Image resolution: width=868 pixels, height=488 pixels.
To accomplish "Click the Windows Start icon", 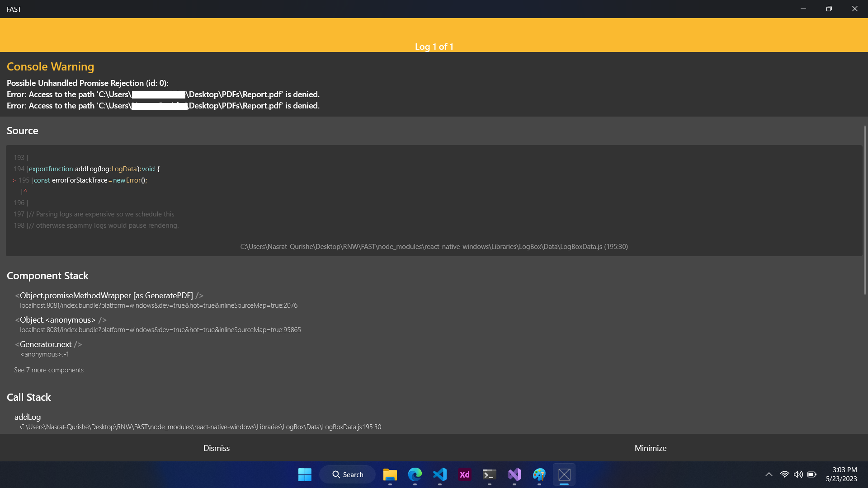I will (305, 474).
